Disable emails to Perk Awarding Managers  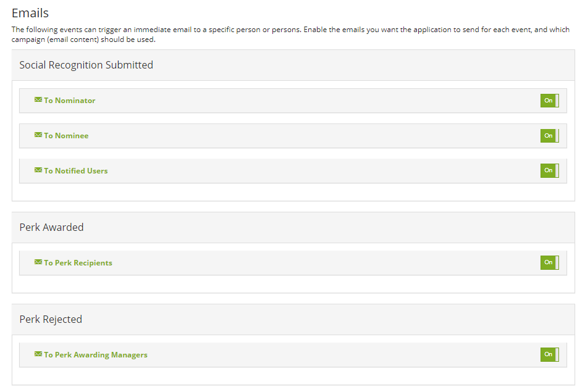pos(549,354)
